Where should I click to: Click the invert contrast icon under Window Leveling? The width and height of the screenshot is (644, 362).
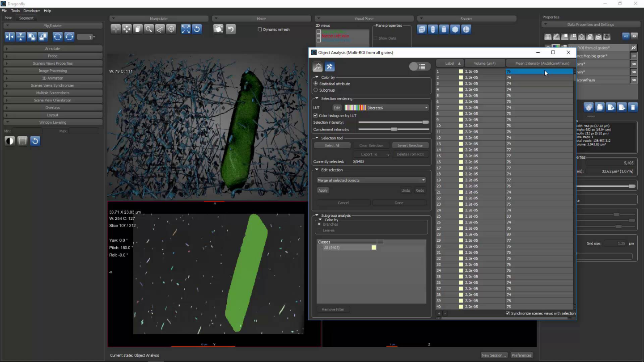[10, 141]
